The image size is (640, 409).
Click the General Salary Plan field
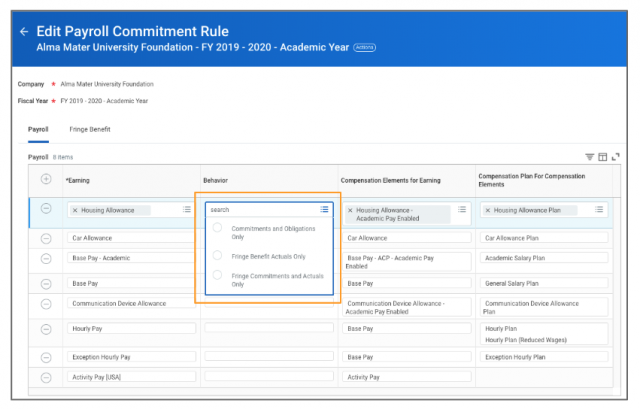tap(544, 283)
